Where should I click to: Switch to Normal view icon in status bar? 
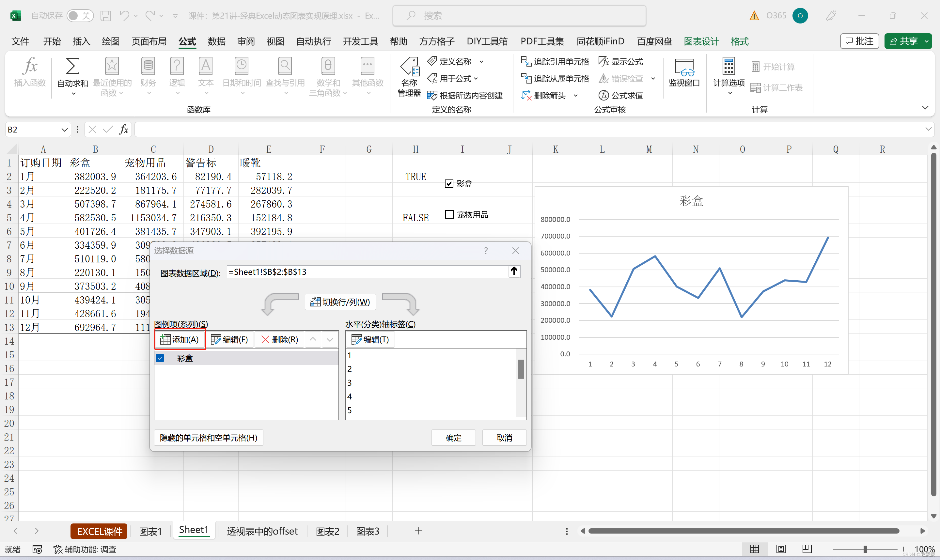tap(755, 549)
